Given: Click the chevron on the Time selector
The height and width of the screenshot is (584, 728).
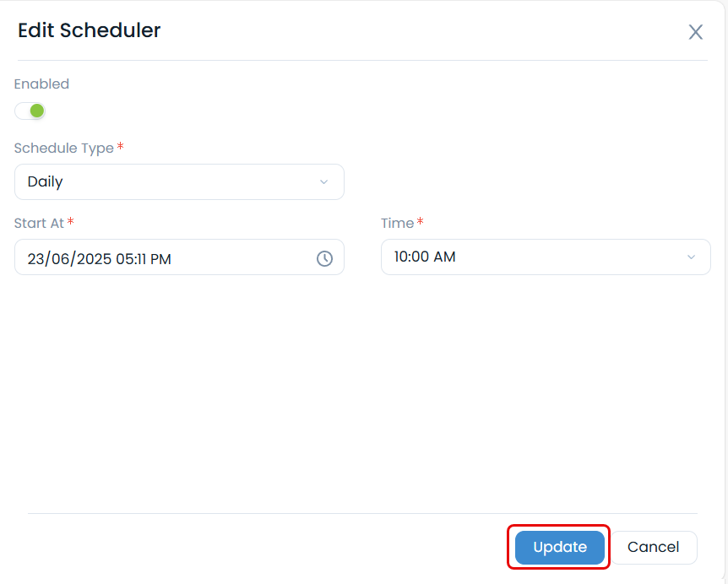Looking at the screenshot, I should pos(691,257).
